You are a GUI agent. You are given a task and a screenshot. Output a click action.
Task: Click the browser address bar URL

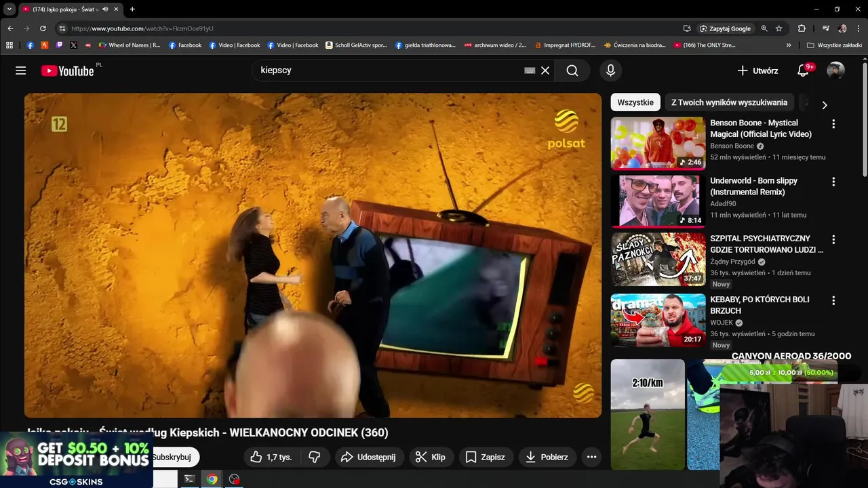point(142,28)
